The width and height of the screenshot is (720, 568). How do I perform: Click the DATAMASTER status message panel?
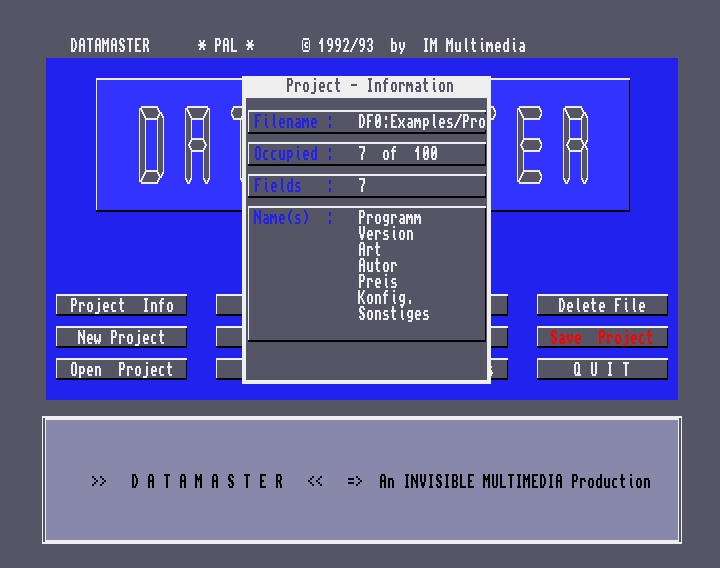362,481
